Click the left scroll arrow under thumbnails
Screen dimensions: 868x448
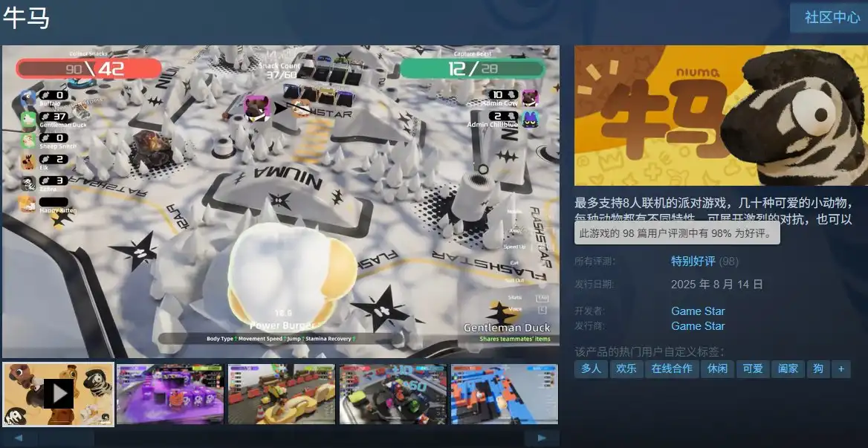[19, 438]
